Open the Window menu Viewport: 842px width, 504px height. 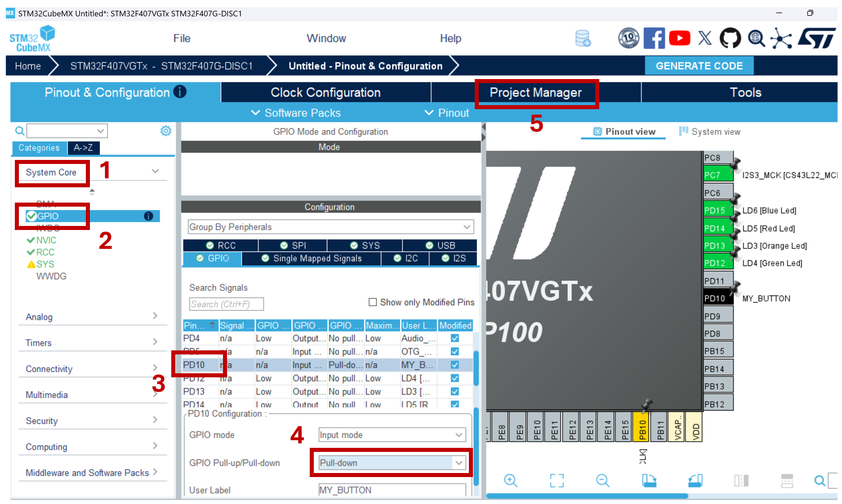[326, 39]
